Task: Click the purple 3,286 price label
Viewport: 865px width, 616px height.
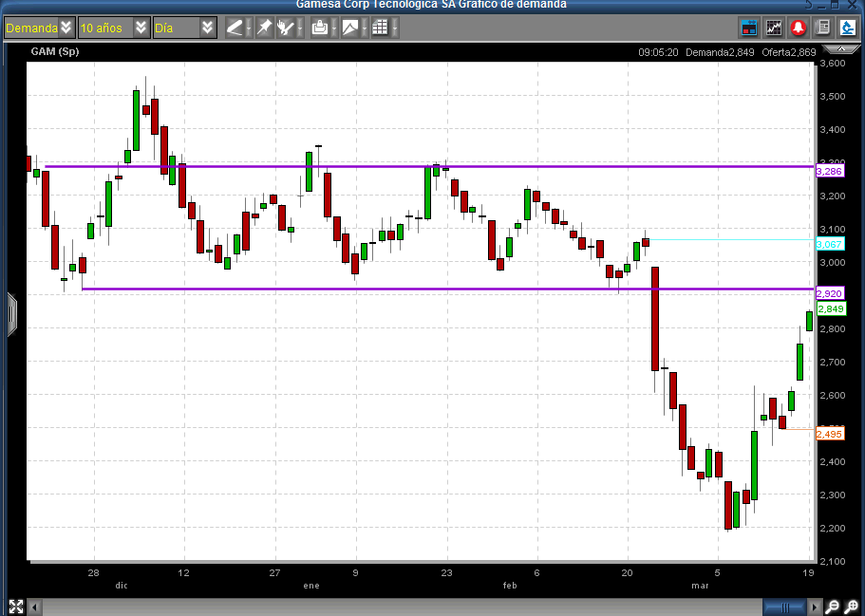Action: click(x=830, y=172)
